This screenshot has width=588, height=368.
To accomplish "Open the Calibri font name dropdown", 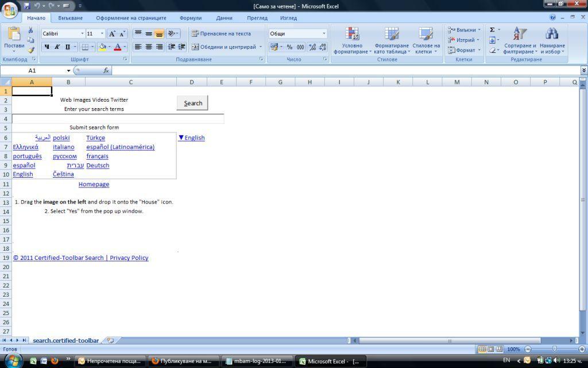I will (83, 33).
